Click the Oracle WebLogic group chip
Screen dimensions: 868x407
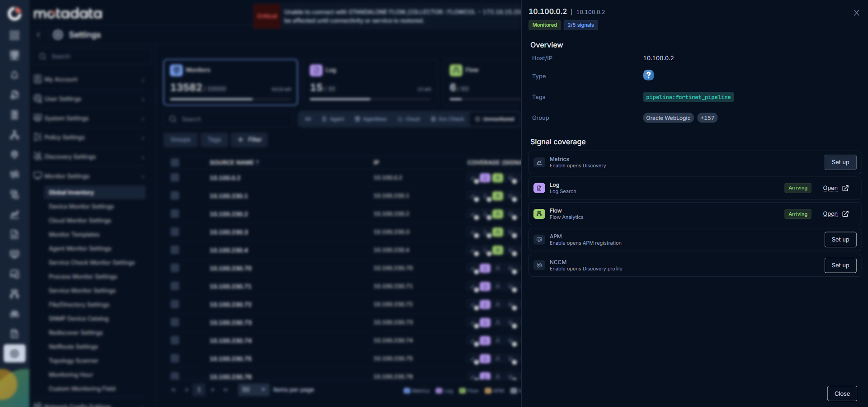coord(668,118)
